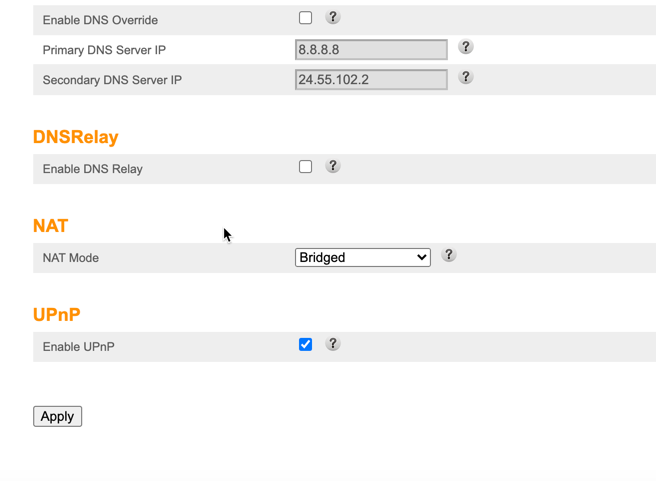656x481 pixels.
Task: Focus the Primary DNS Server IP field
Action: point(371,49)
